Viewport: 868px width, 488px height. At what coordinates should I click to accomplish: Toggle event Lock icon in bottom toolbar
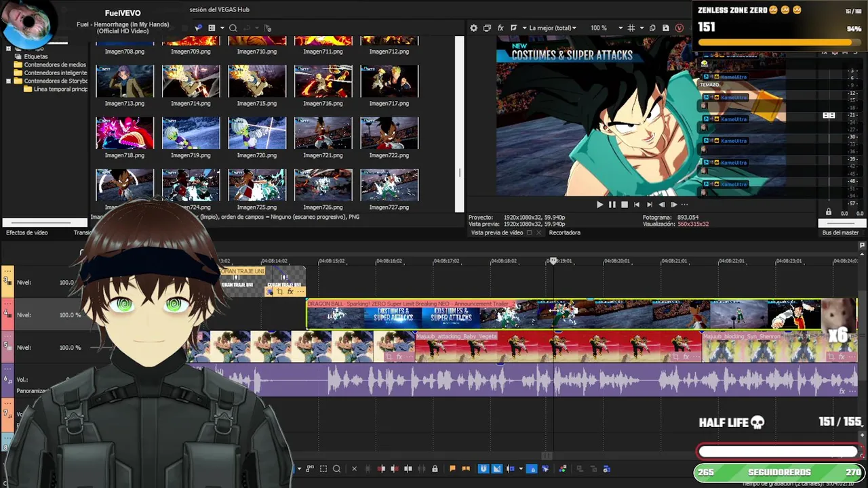(x=435, y=468)
